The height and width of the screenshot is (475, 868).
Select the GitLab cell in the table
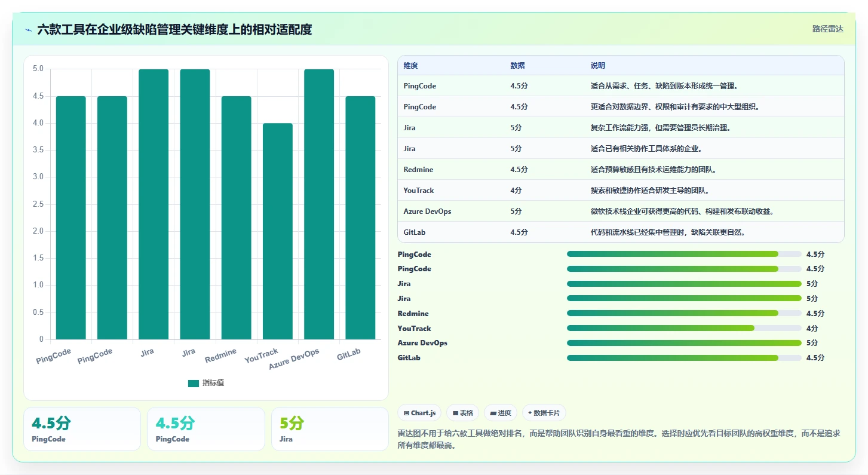pyautogui.click(x=415, y=232)
